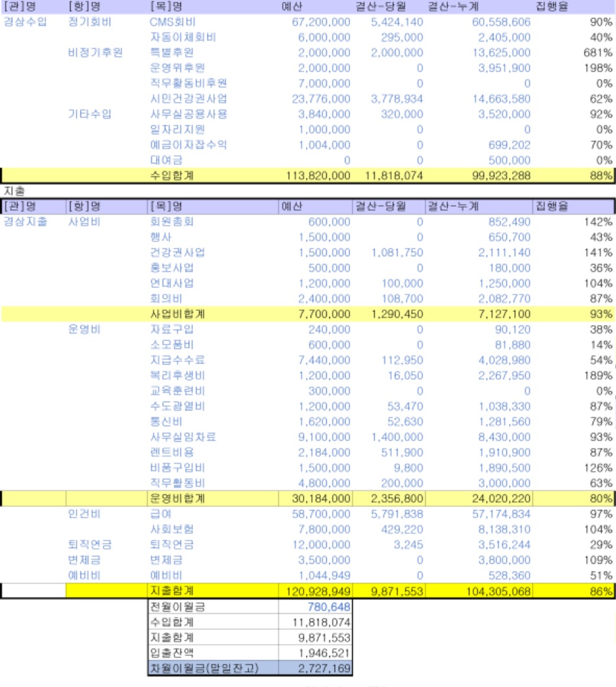Click the 회원총회 item cell
The height and width of the screenshot is (687, 616).
[172, 222]
